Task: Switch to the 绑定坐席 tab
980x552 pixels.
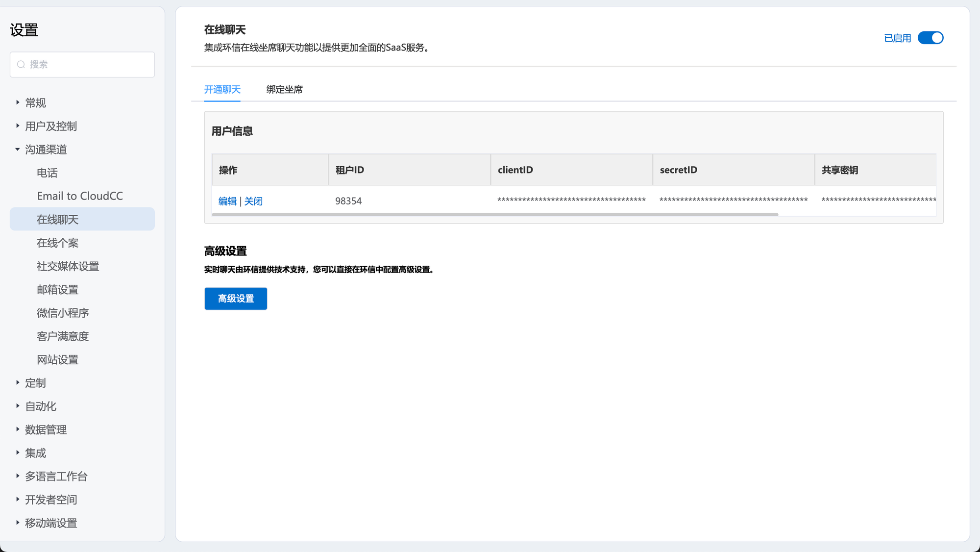Action: pos(284,89)
